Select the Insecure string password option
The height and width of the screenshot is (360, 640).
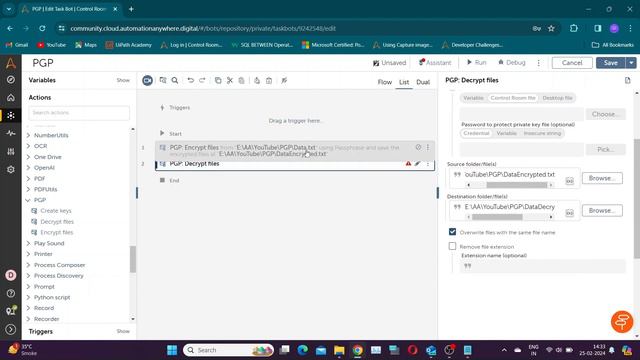[542, 133]
